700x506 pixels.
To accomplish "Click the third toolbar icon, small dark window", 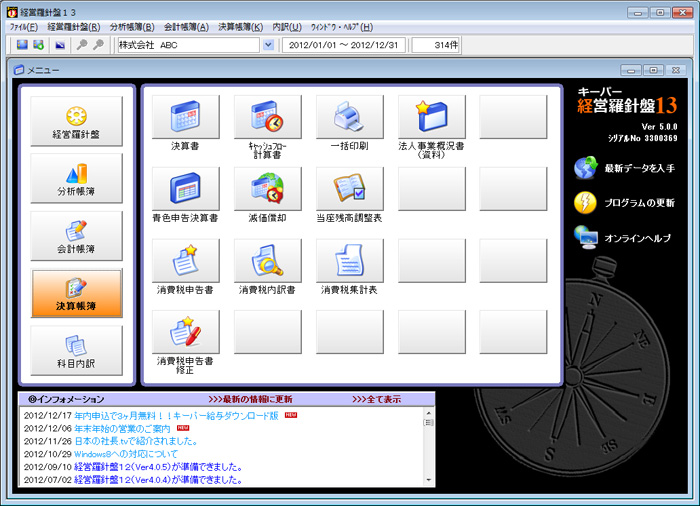I will click(x=60, y=45).
